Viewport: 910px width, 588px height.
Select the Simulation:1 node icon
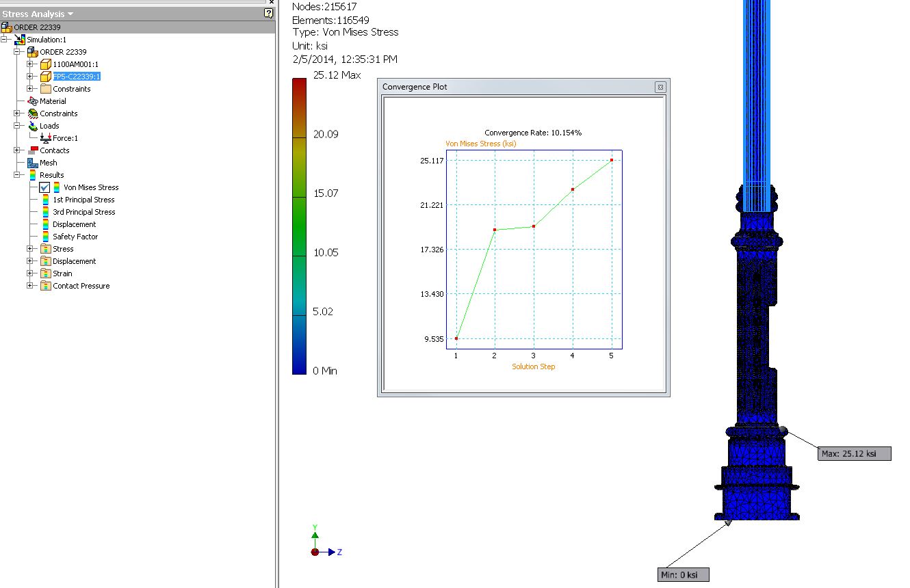(20, 40)
